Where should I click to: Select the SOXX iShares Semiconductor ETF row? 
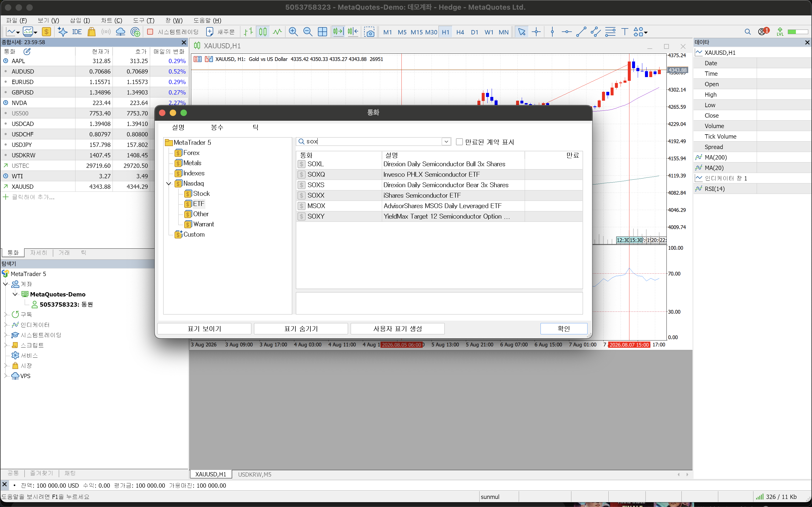click(x=439, y=195)
